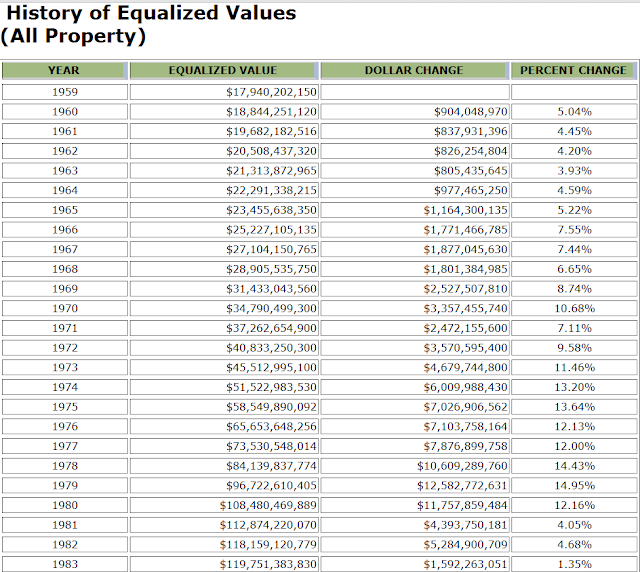Select the year cell 1983
The width and height of the screenshot is (640, 572).
[65, 564]
